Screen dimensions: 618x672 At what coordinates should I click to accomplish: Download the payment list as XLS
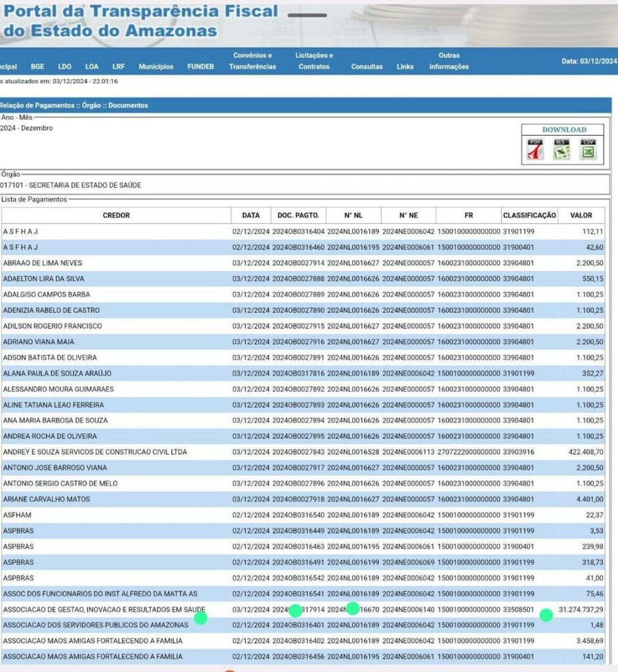tap(562, 150)
